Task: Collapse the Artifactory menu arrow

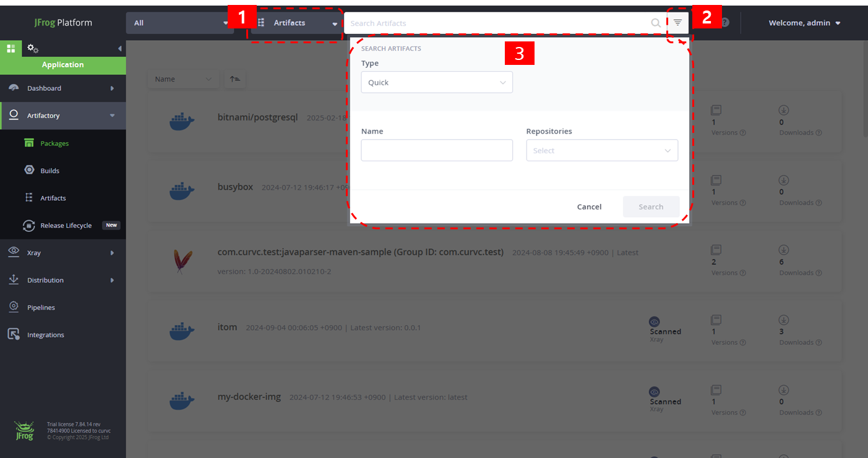Action: [112, 116]
